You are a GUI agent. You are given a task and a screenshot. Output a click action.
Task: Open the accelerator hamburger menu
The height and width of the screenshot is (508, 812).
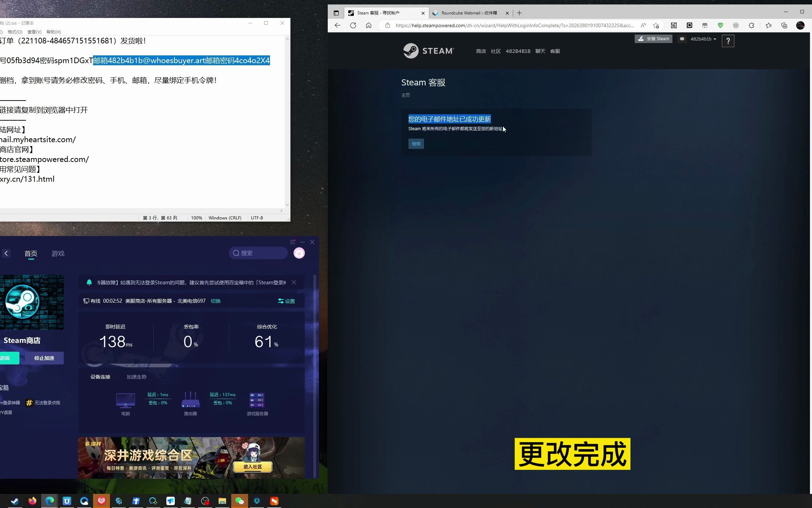coord(292,242)
